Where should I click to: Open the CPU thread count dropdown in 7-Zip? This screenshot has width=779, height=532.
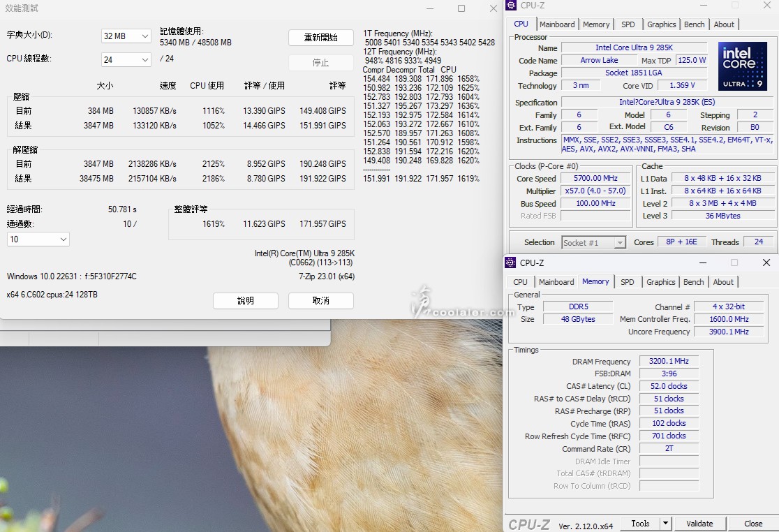[126, 59]
